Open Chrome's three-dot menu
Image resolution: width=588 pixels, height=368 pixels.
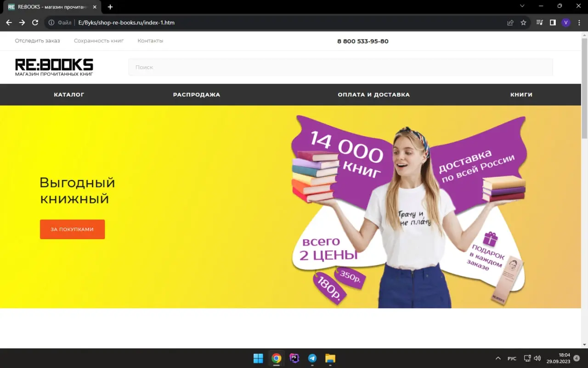(579, 23)
